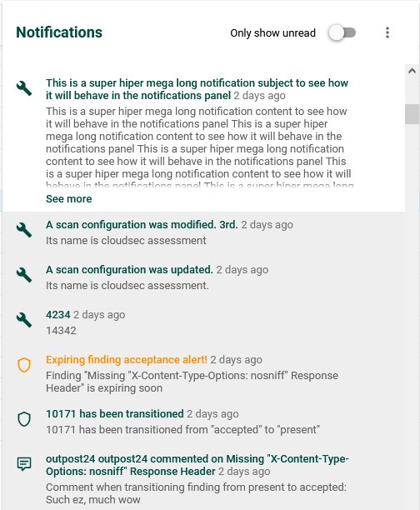The height and width of the screenshot is (510, 420).
Task: Open the 'A scan configuration was modified. 3rd.' notification
Action: (142, 225)
